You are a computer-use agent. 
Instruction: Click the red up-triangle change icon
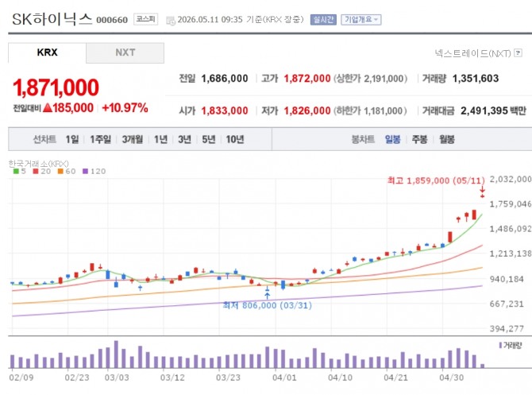click(48, 108)
